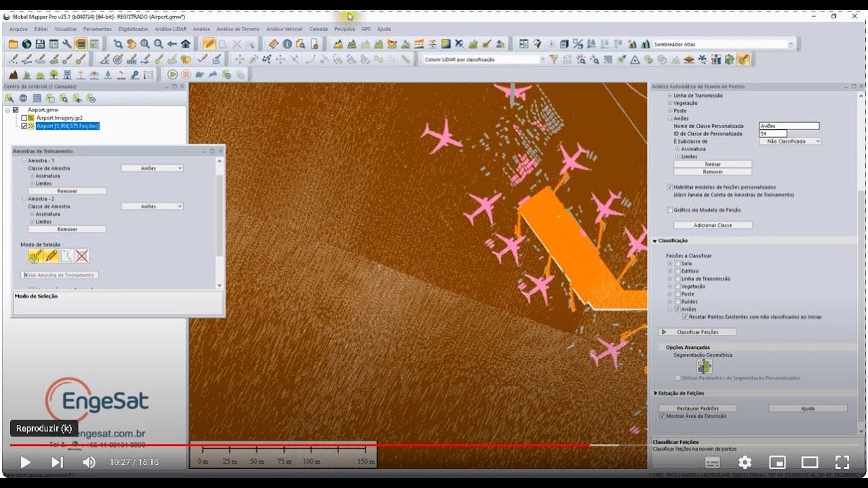
Task: Click Remover button under Amostra - 1
Action: pos(67,191)
